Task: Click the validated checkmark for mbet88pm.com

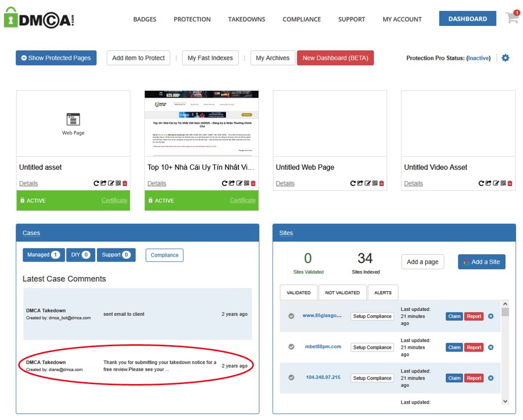Action: 291,347
